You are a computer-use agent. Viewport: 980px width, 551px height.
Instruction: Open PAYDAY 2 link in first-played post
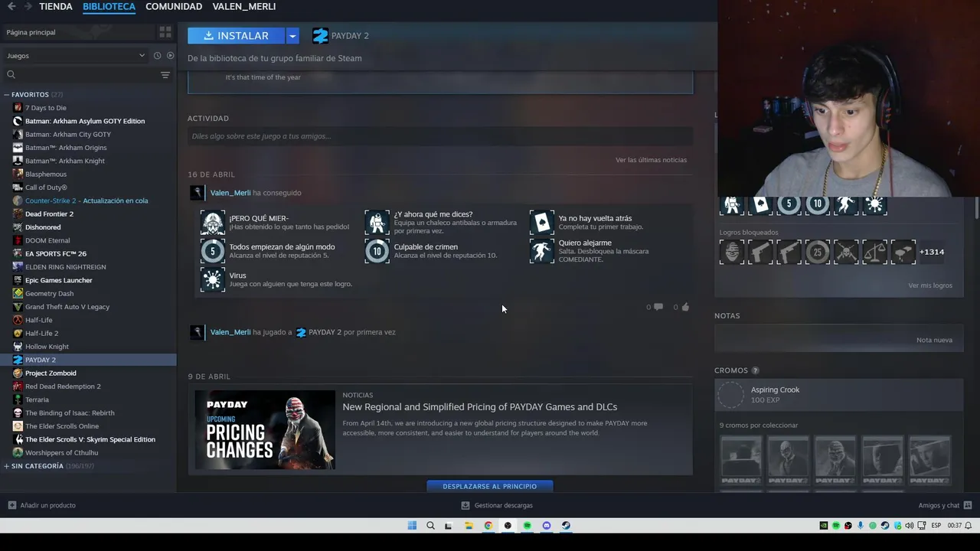(325, 332)
